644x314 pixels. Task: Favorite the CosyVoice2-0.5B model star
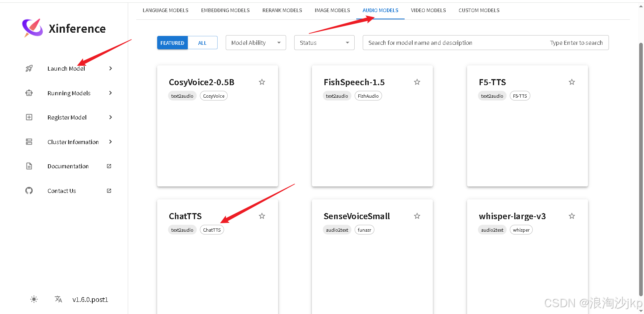click(262, 82)
